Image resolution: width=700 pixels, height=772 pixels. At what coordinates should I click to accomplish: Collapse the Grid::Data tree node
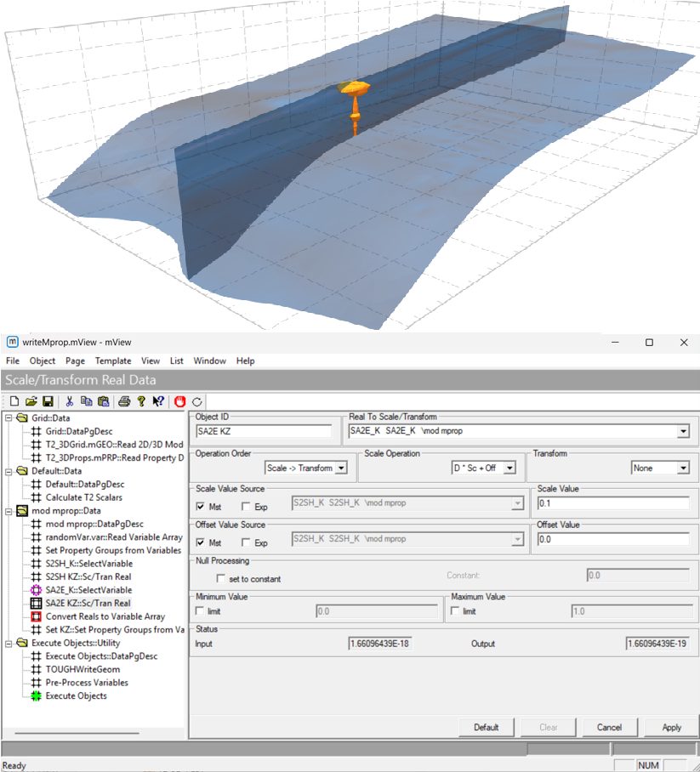tap(9, 418)
